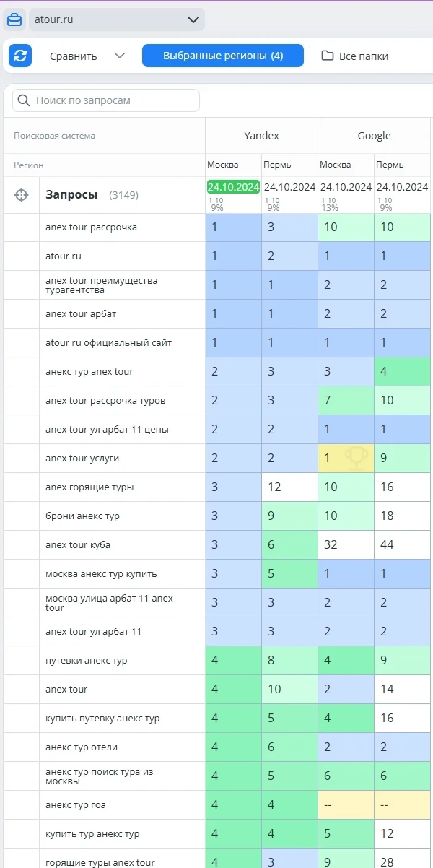Click the briefcase project icon
Image resolution: width=433 pixels, height=868 pixels.
click(x=14, y=19)
